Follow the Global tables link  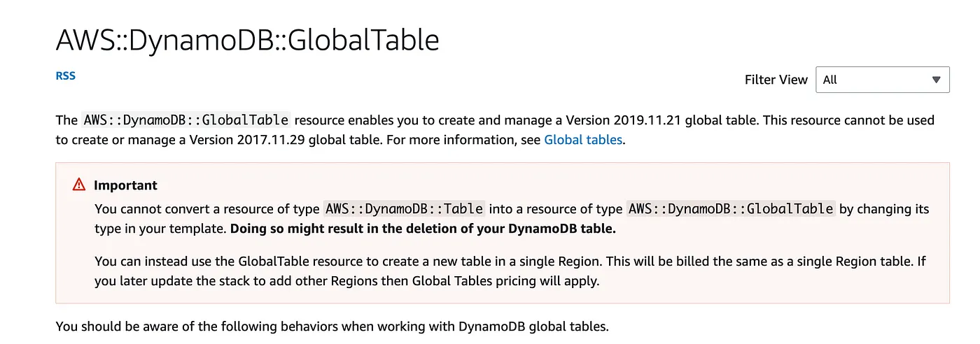pos(583,139)
